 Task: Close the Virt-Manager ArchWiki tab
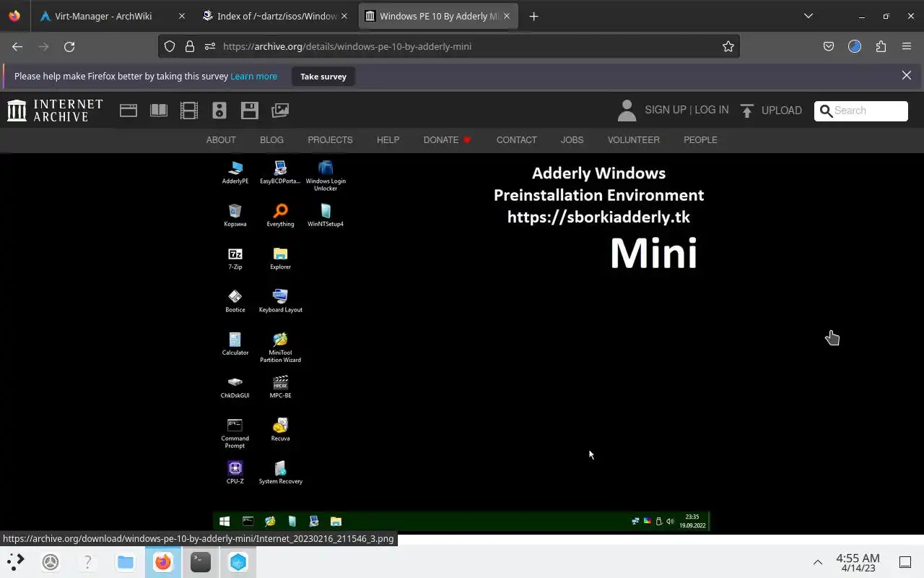[x=181, y=16]
